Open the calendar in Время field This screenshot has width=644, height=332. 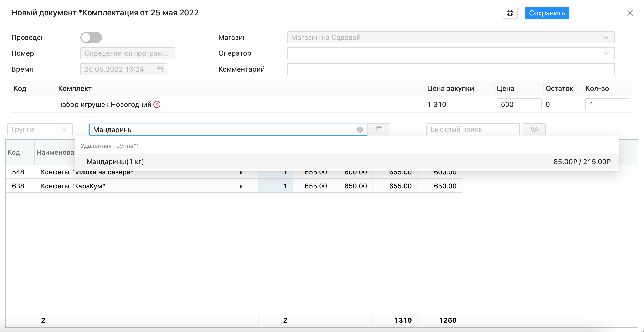[160, 69]
